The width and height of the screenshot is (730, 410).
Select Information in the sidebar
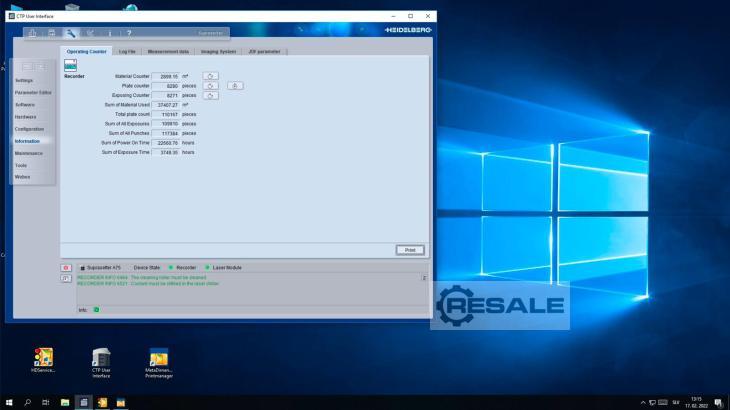[27, 141]
